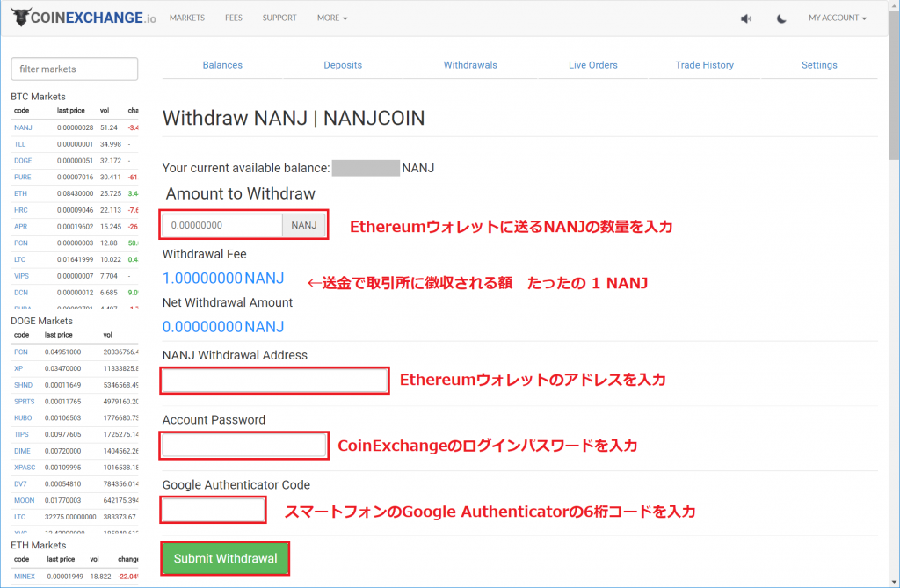The width and height of the screenshot is (900, 588).
Task: Expand the MORE menu
Action: pyautogui.click(x=332, y=18)
